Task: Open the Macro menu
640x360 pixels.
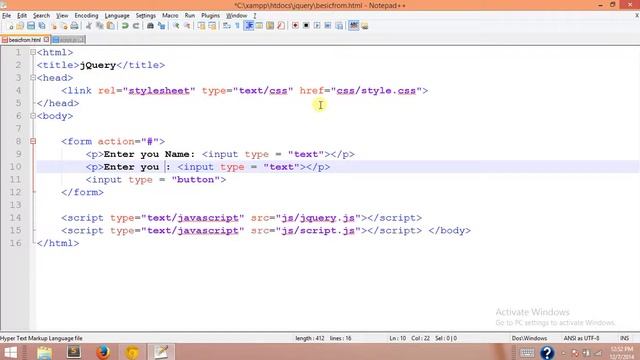Action: (x=170, y=16)
